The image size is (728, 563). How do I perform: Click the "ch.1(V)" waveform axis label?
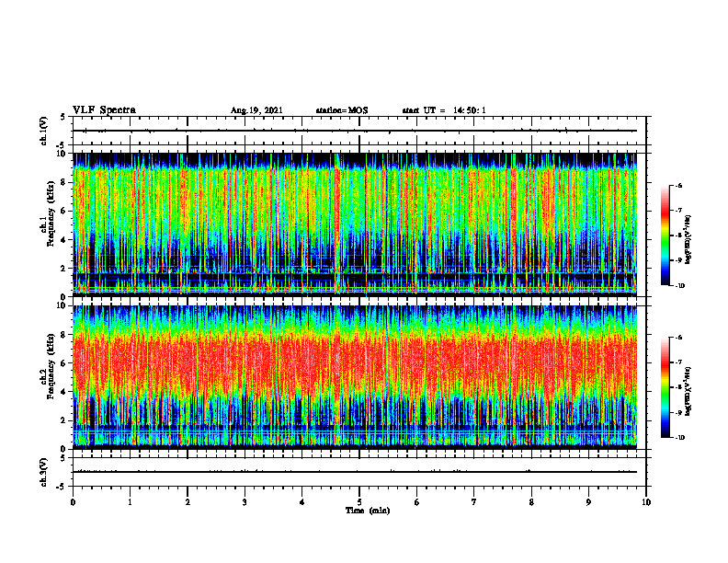point(43,131)
